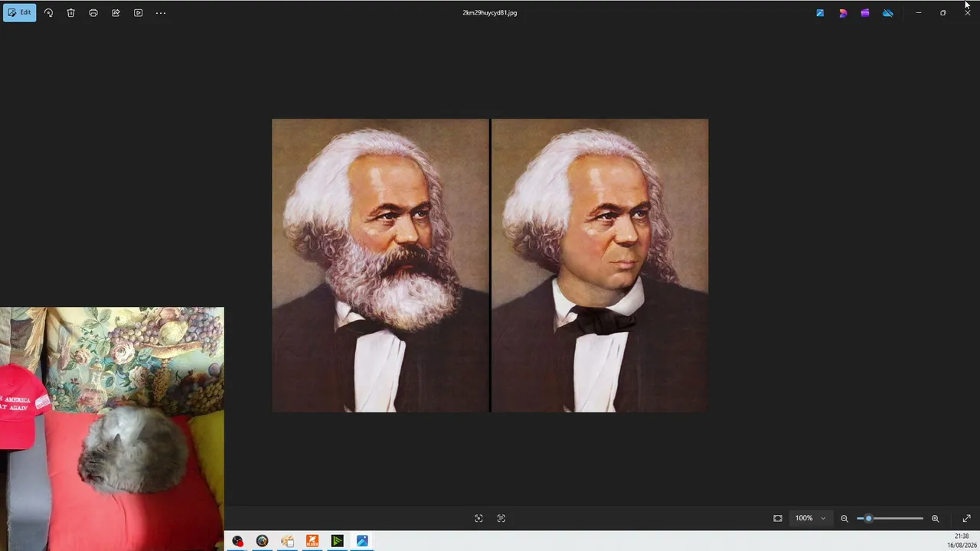Open the black and red taskbar icon
The image size is (980, 551).
(x=237, y=541)
